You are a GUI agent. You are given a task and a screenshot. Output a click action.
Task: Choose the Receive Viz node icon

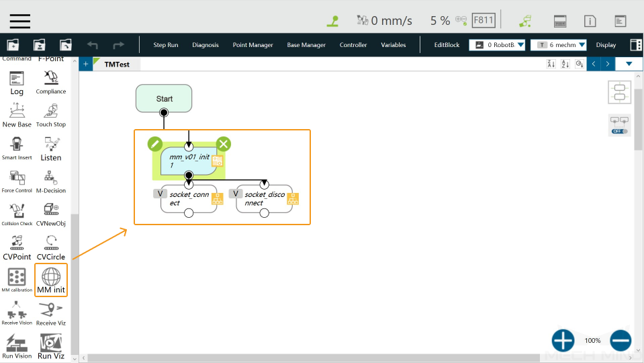coord(51,314)
